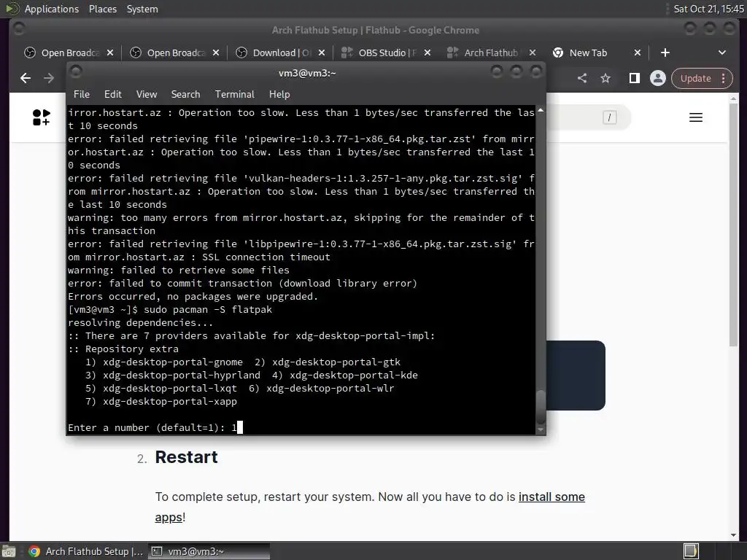Click terminal scrollbar up arrow
The height and width of the screenshot is (560, 747).
[x=541, y=110]
